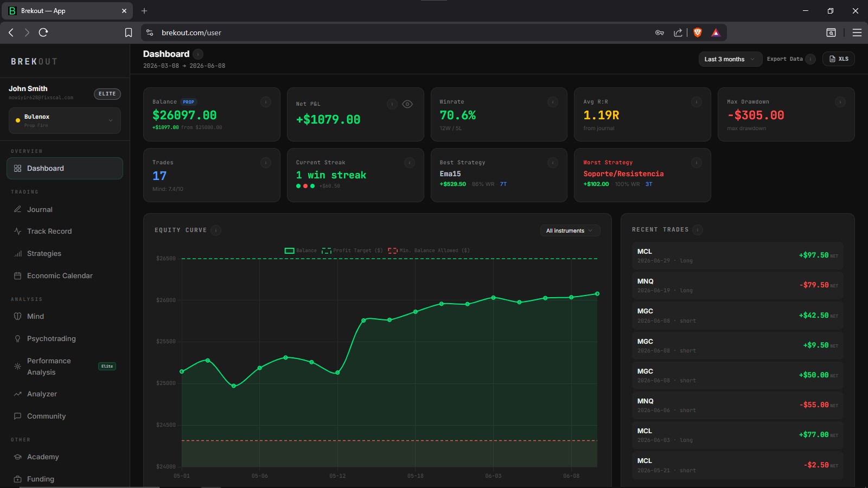This screenshot has width=868, height=488.
Task: Click the Best Strategy info icon
Action: pos(553,163)
